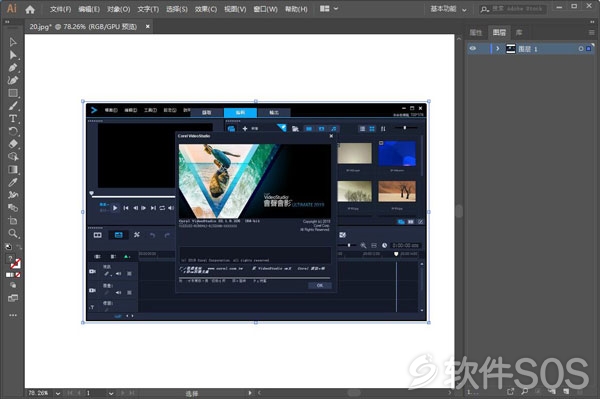Screen dimensions: 600x399
Task: Select the Symbol Sprayer tool
Action: [x=13, y=195]
